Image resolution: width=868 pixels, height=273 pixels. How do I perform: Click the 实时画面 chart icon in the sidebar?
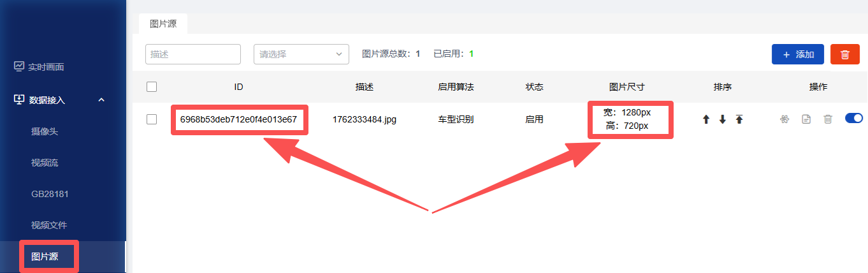(x=19, y=66)
